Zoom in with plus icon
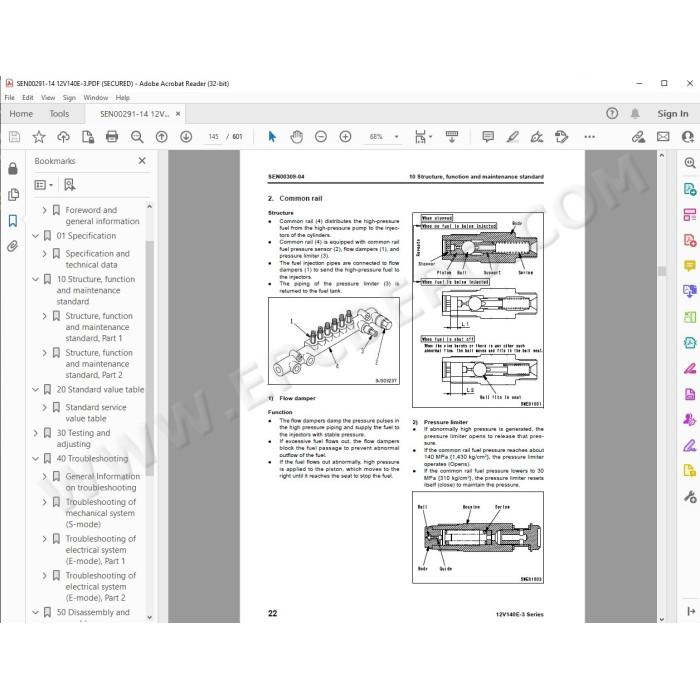The height and width of the screenshot is (700, 700). pos(345,137)
